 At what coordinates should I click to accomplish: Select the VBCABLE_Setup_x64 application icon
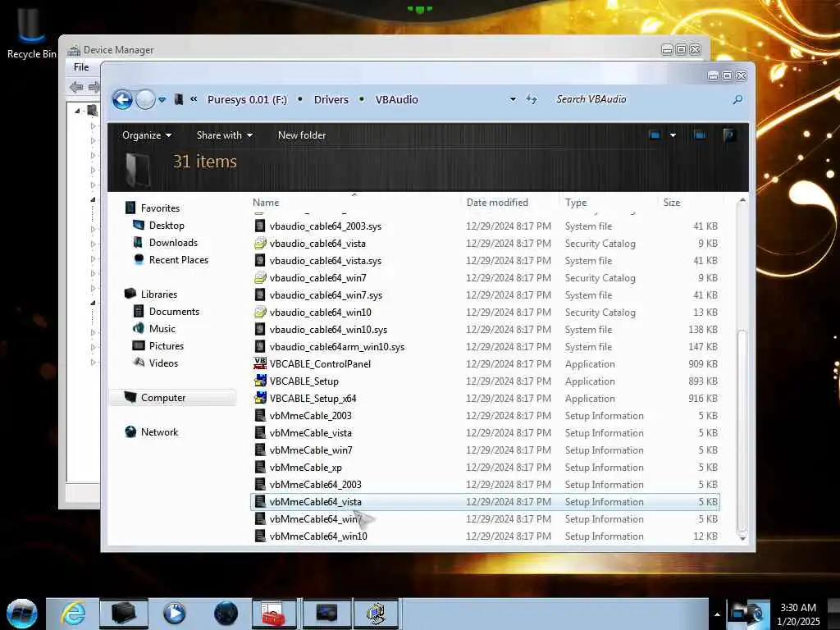tap(260, 398)
